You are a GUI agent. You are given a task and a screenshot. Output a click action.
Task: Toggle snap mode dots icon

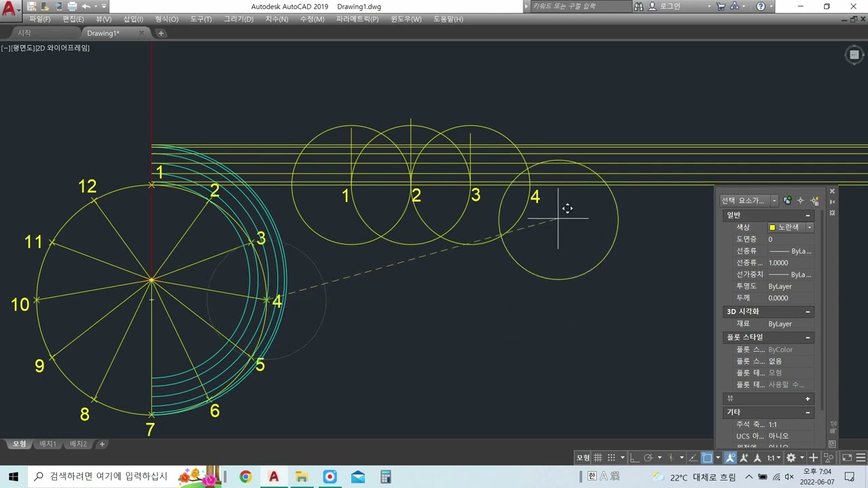click(x=612, y=458)
